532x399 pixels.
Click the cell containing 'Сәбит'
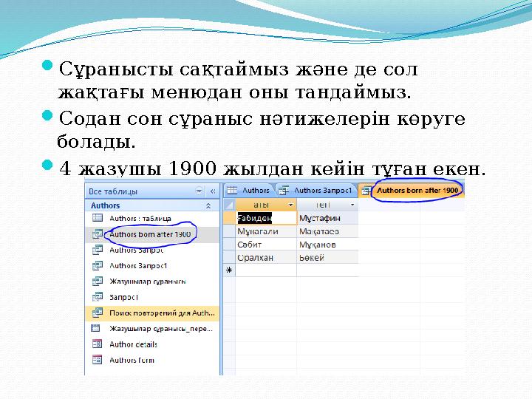click(x=266, y=245)
